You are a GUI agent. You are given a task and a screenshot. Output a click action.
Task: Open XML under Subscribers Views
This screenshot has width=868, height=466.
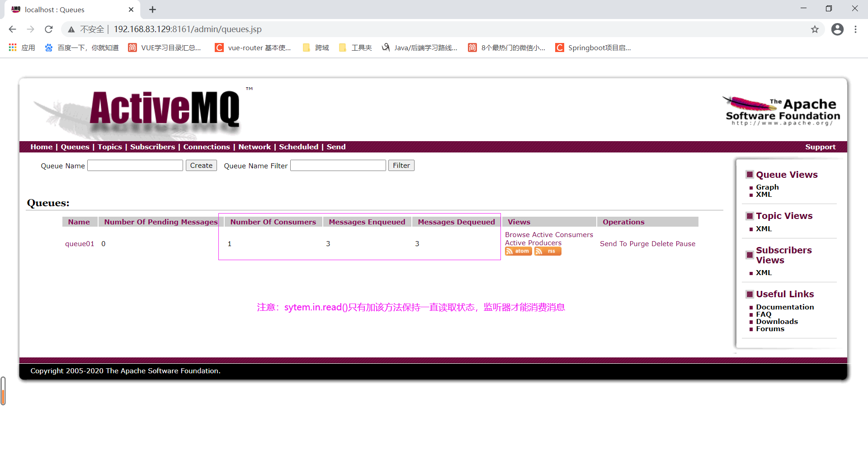pyautogui.click(x=764, y=273)
